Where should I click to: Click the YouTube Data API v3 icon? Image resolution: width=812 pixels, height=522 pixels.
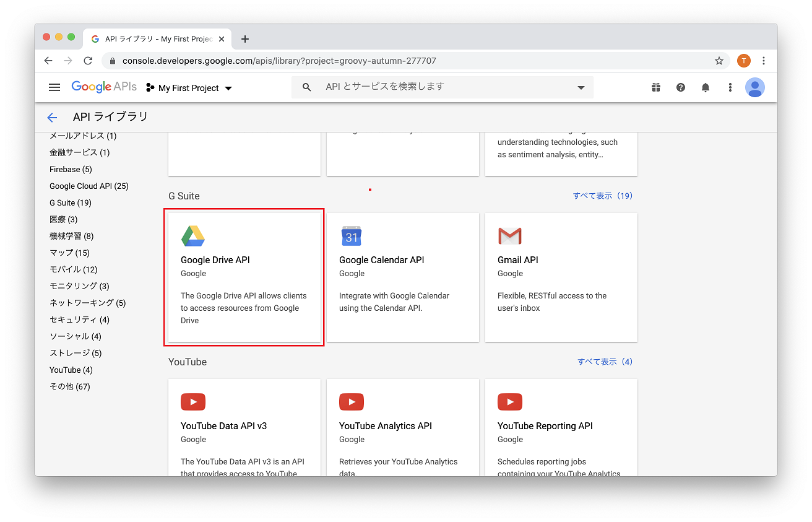point(193,402)
